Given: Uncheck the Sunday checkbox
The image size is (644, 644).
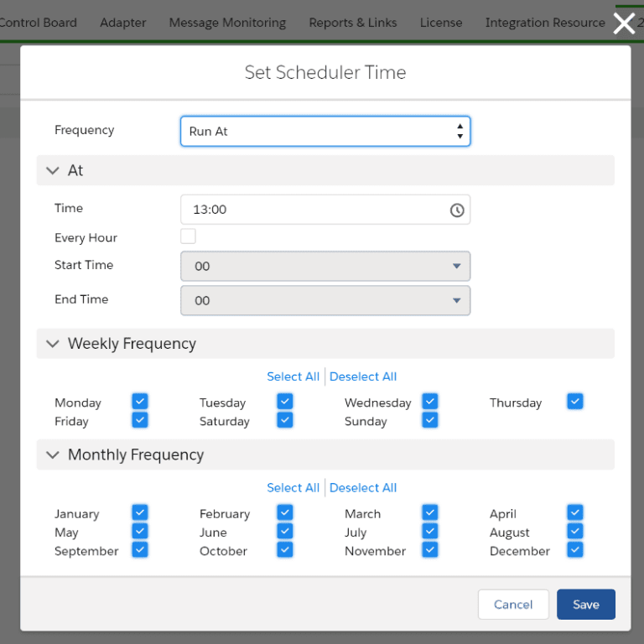Looking at the screenshot, I should (430, 420).
